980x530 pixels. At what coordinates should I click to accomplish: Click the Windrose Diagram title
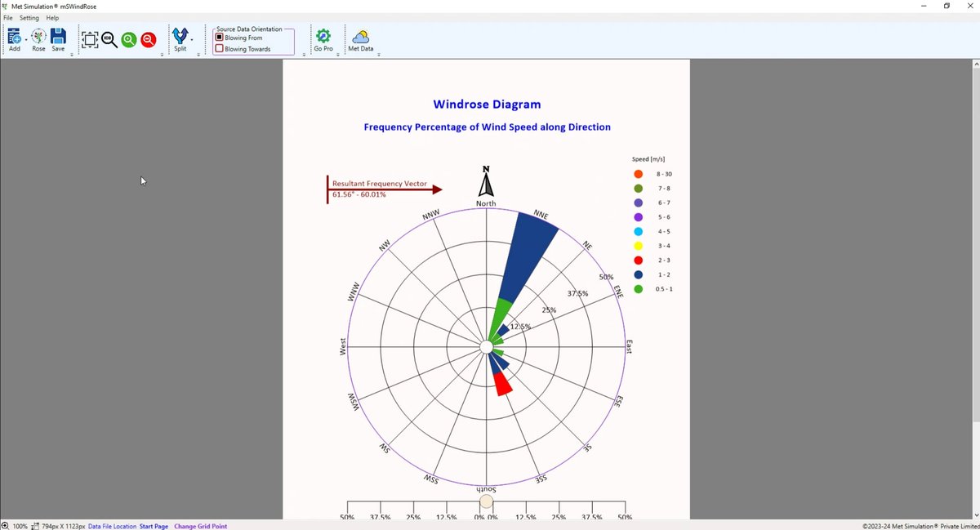pyautogui.click(x=487, y=105)
